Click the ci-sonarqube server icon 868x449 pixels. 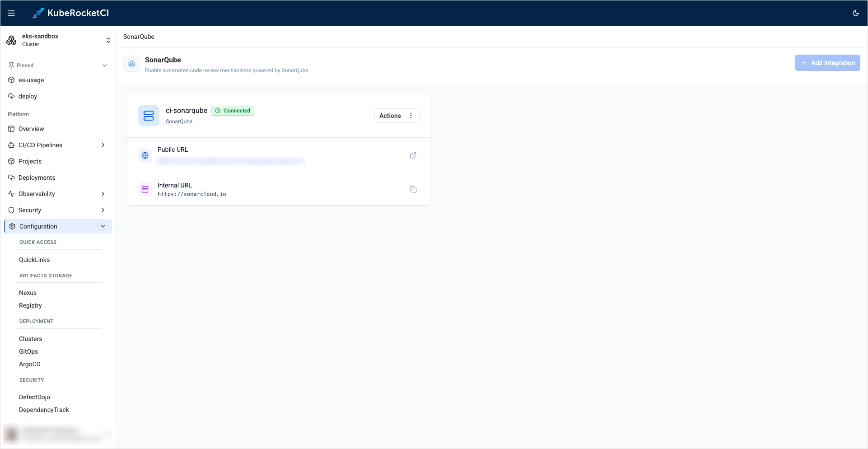pos(148,116)
